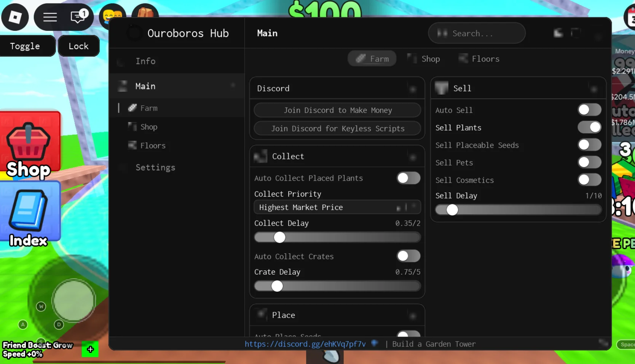
Task: Open the discord.gg invite link
Action: [305, 344]
